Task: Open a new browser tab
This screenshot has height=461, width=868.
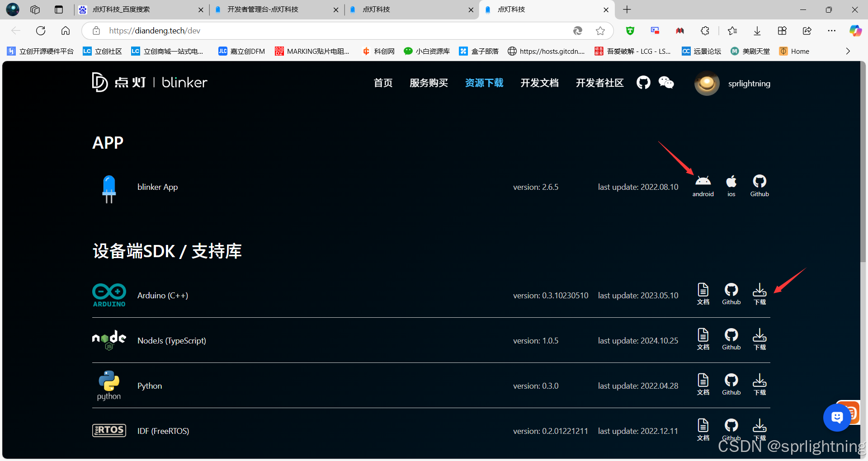Action: pyautogui.click(x=627, y=9)
